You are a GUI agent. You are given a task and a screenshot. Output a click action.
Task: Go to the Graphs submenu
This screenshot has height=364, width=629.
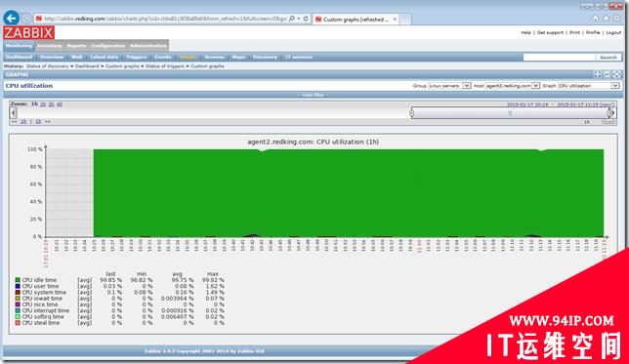pyautogui.click(x=189, y=58)
